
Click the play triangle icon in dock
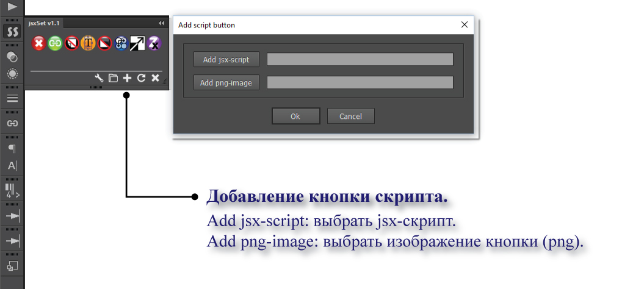click(x=12, y=6)
